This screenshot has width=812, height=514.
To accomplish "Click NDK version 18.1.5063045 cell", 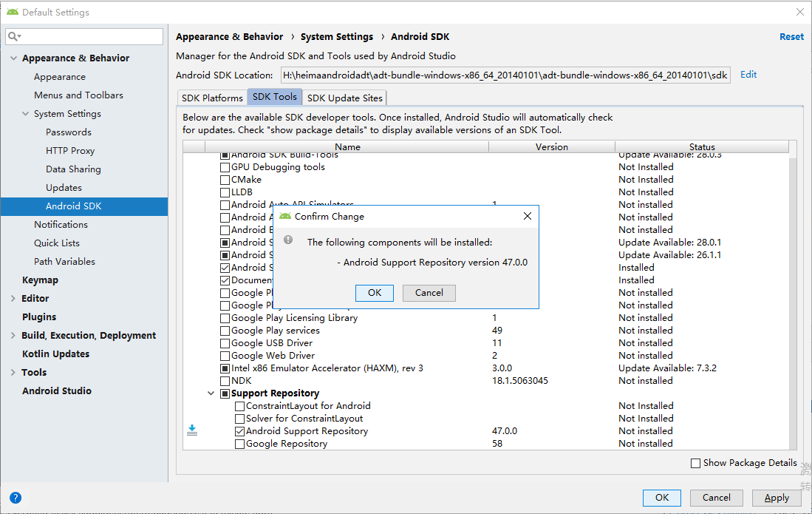I will [x=520, y=381].
